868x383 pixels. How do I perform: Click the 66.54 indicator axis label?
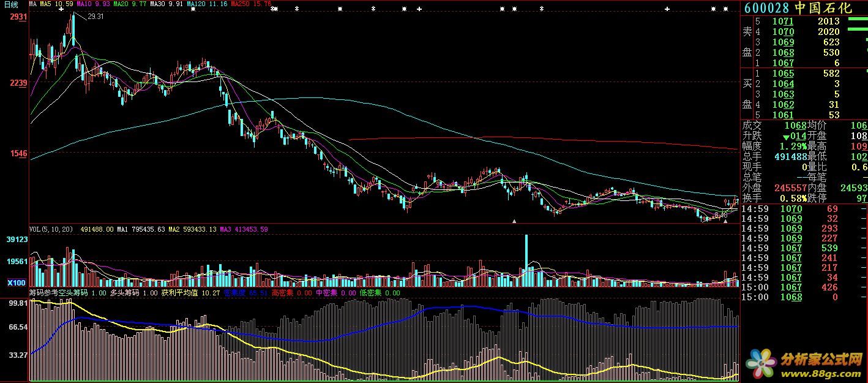pyautogui.click(x=18, y=328)
